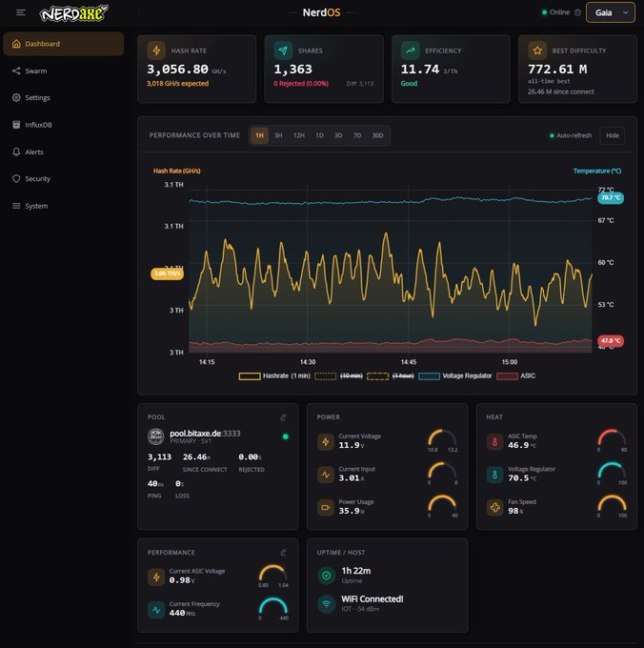This screenshot has width=644, height=648.
Task: Click the 47.0 °C ASIC marker
Action: 611,341
